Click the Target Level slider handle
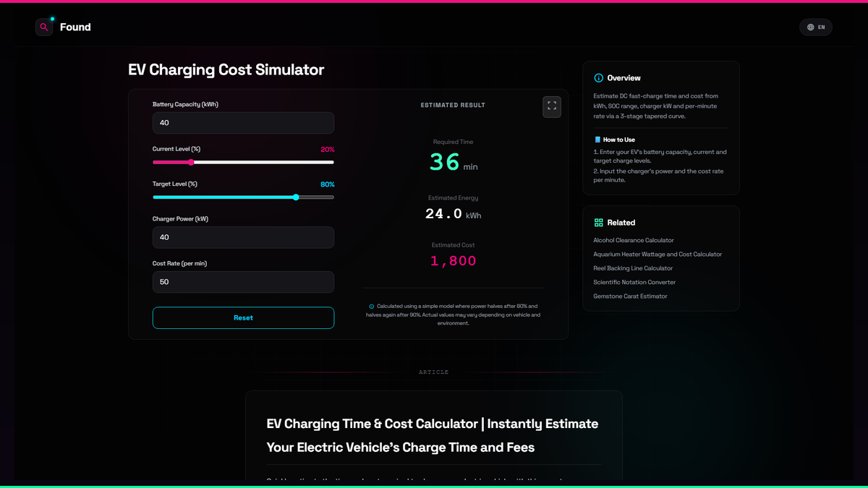Viewport: 868px width, 488px height. [296, 197]
